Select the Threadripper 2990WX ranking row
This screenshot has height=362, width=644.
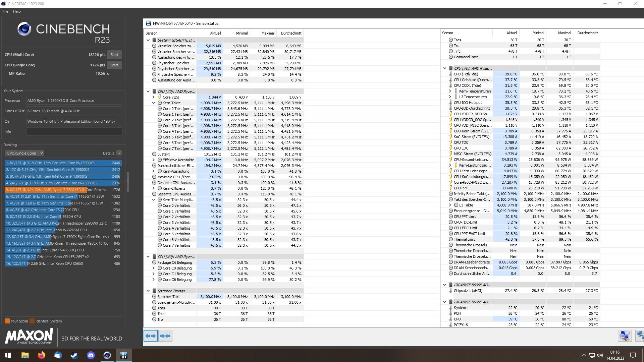(63, 223)
